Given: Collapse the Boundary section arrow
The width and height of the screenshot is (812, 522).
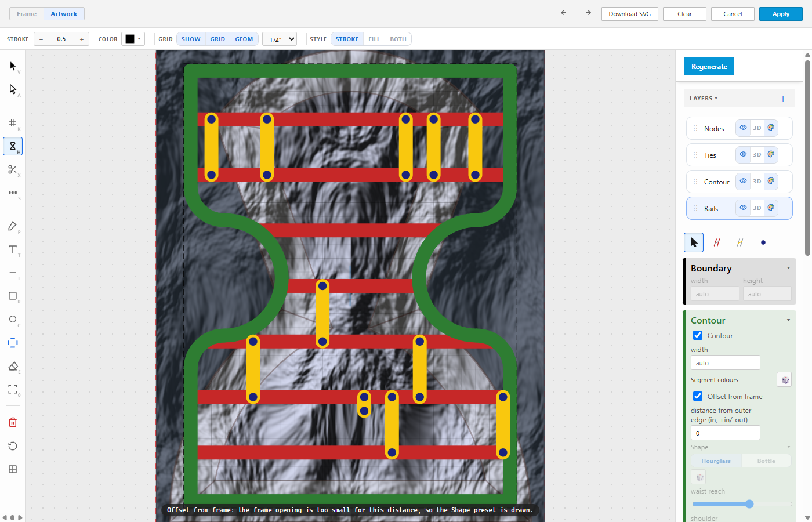Looking at the screenshot, I should (788, 268).
